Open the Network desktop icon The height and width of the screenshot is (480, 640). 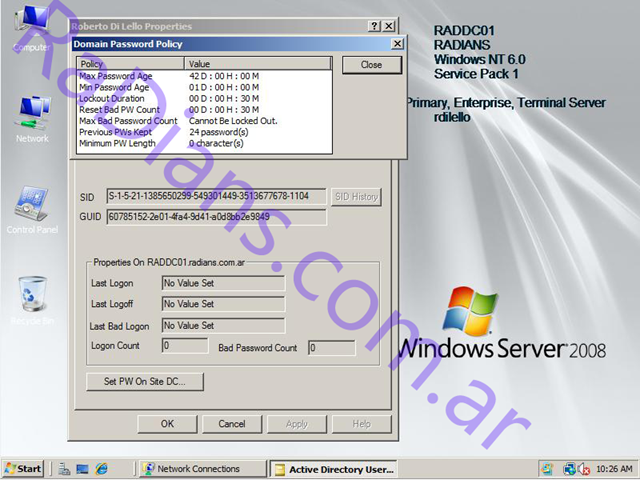click(x=31, y=115)
